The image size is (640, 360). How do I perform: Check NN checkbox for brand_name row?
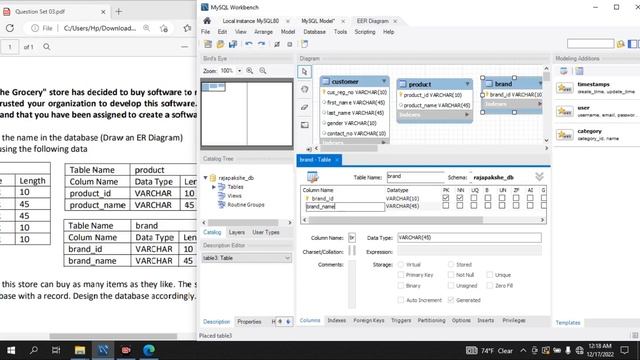460,206
